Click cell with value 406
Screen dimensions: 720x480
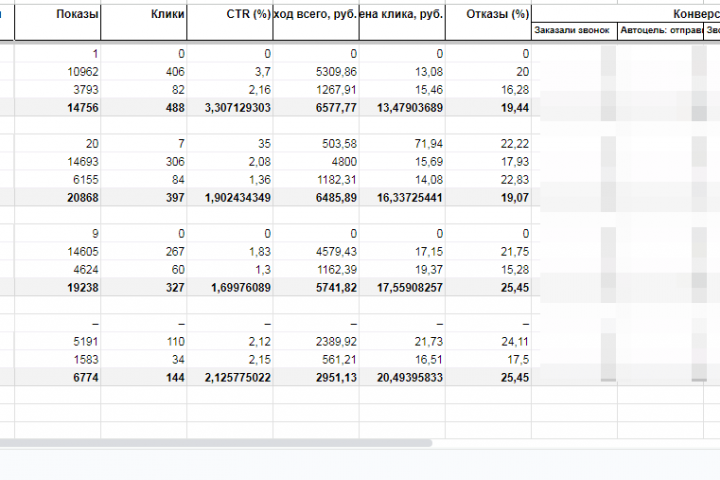tap(144, 72)
